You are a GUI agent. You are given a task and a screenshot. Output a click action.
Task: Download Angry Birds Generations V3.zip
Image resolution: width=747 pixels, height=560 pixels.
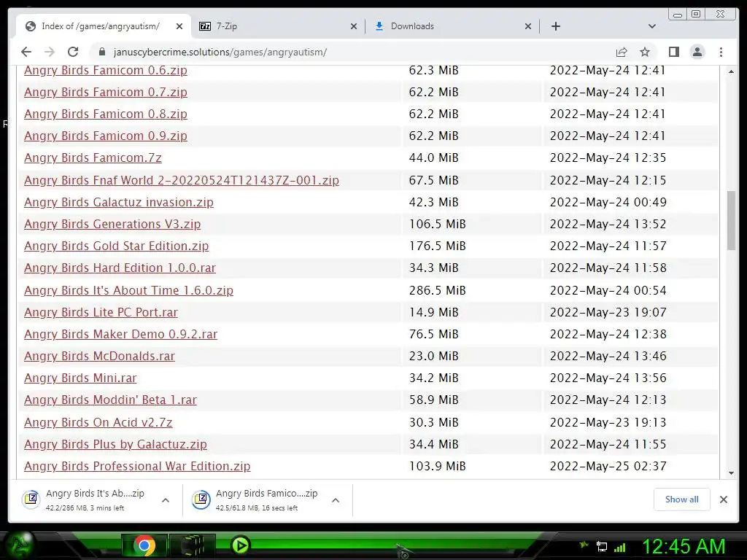[x=112, y=225]
